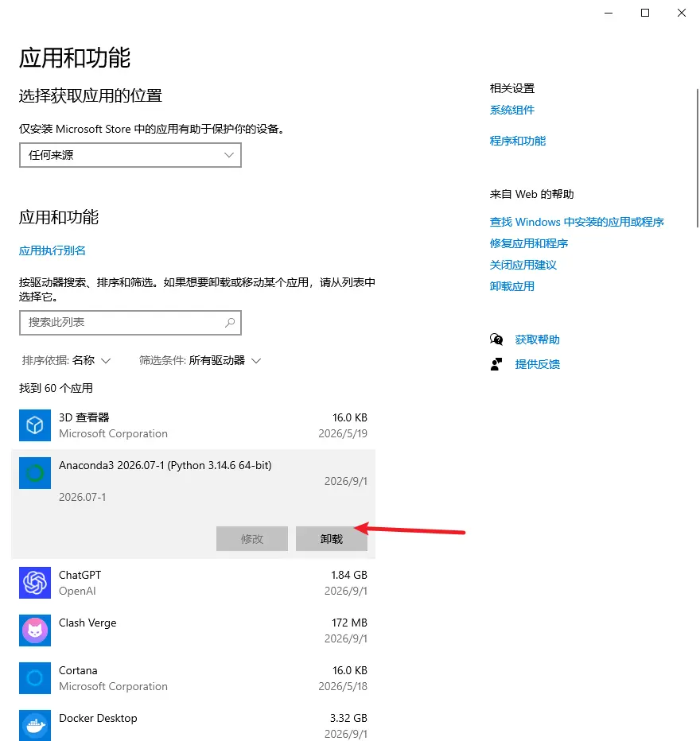
Task: Open the 应用执行别名 link
Action: [x=52, y=250]
